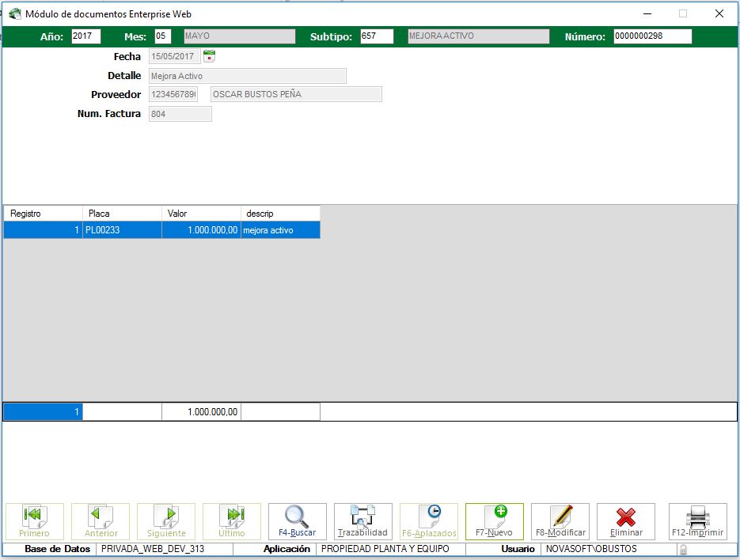The width and height of the screenshot is (740, 560).
Task: Search documents with F4-Buscar
Action: click(298, 521)
